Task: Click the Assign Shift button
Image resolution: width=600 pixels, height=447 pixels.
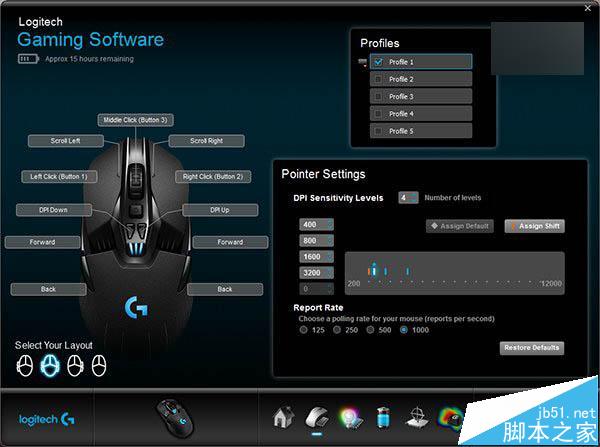Action: 535,226
